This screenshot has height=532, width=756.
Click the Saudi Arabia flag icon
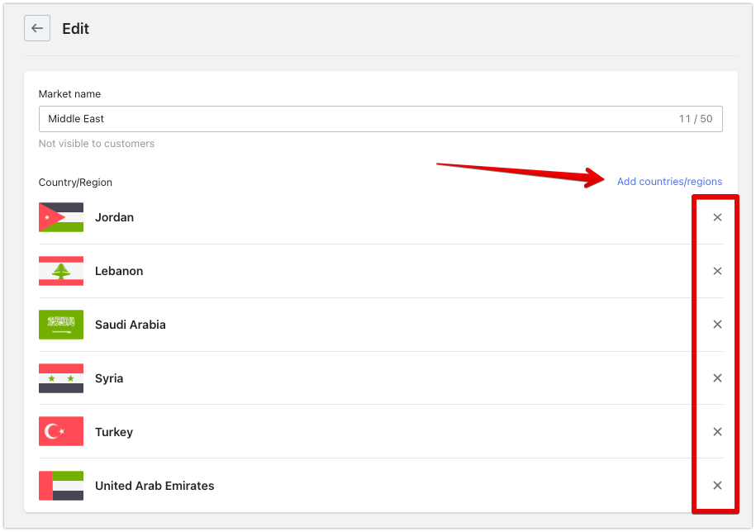tap(61, 325)
